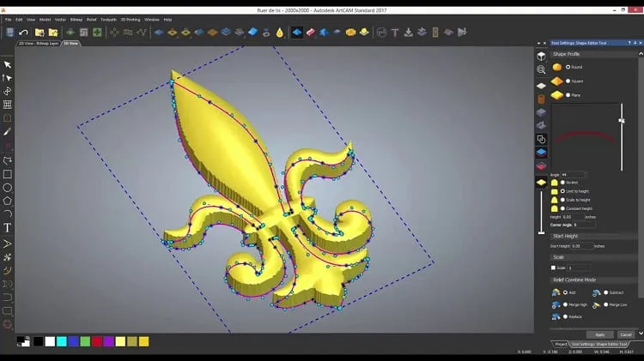
Task: Click the water drop smoothing icon
Action: (x=280, y=33)
